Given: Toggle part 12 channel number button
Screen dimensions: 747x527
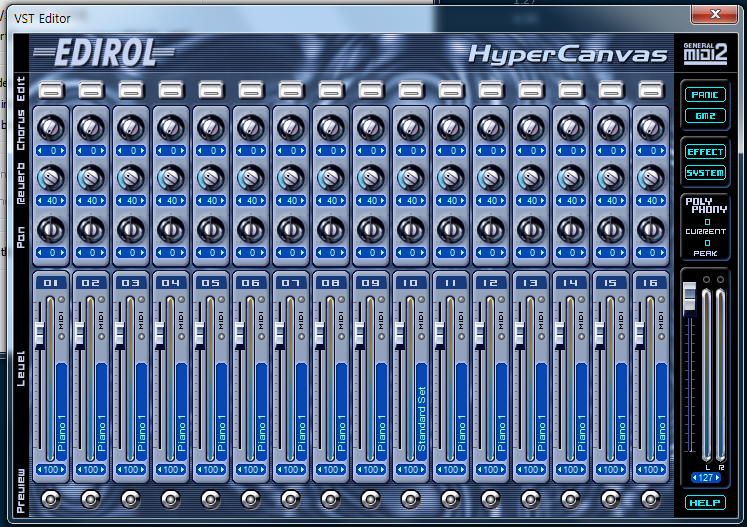Looking at the screenshot, I should (x=491, y=283).
